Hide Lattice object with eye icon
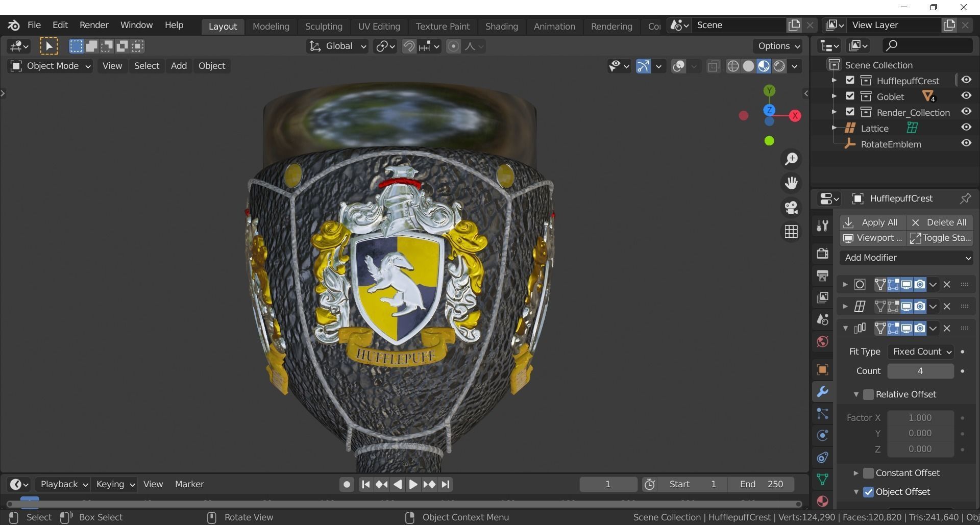 966,128
